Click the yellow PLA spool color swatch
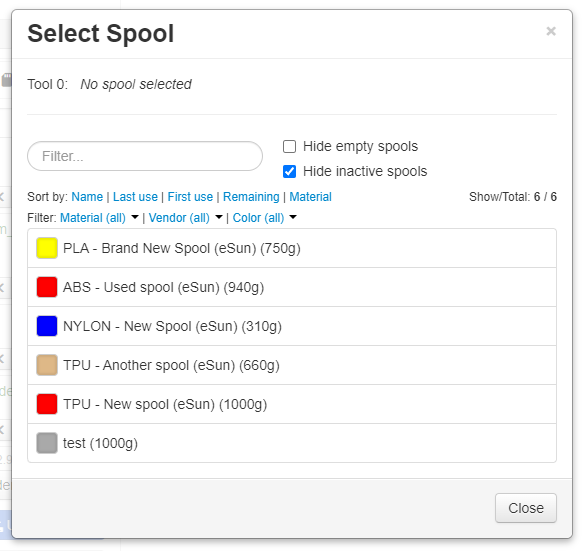The width and height of the screenshot is (582, 551). pyautogui.click(x=47, y=248)
